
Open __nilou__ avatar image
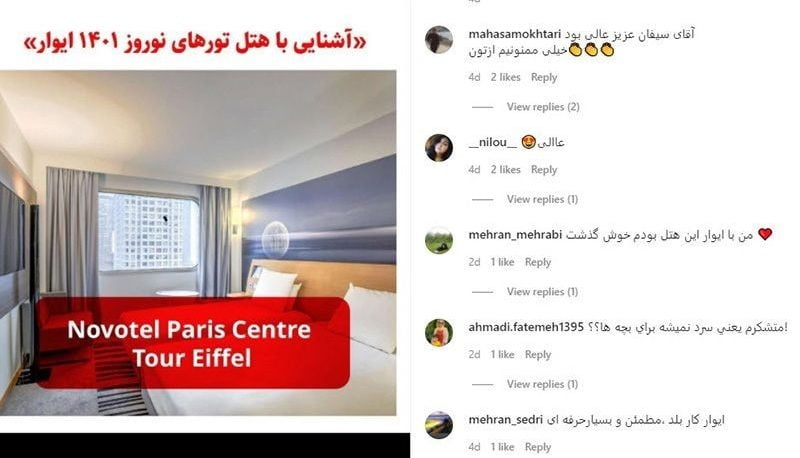(439, 148)
